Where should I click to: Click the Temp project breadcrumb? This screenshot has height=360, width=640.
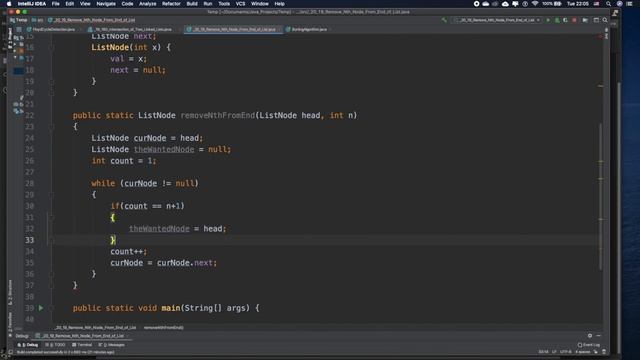19,20
